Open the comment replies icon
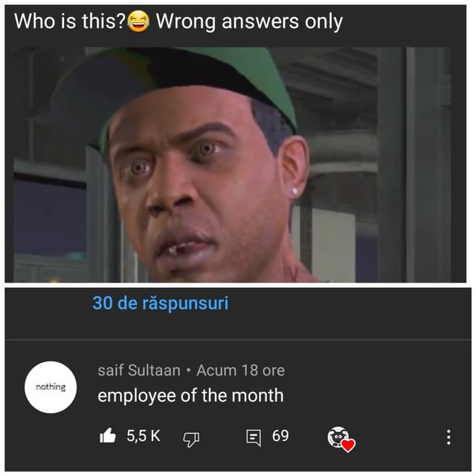This screenshot has width=476, height=476. coord(253,437)
